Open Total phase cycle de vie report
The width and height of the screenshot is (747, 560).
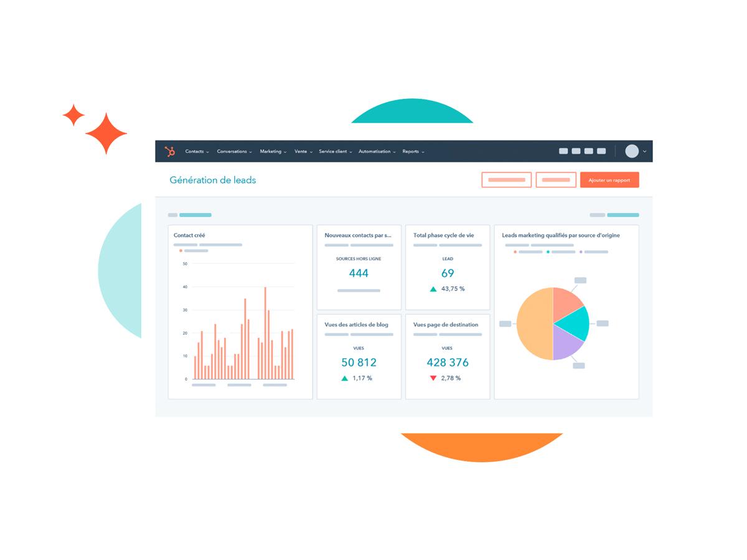coord(443,235)
